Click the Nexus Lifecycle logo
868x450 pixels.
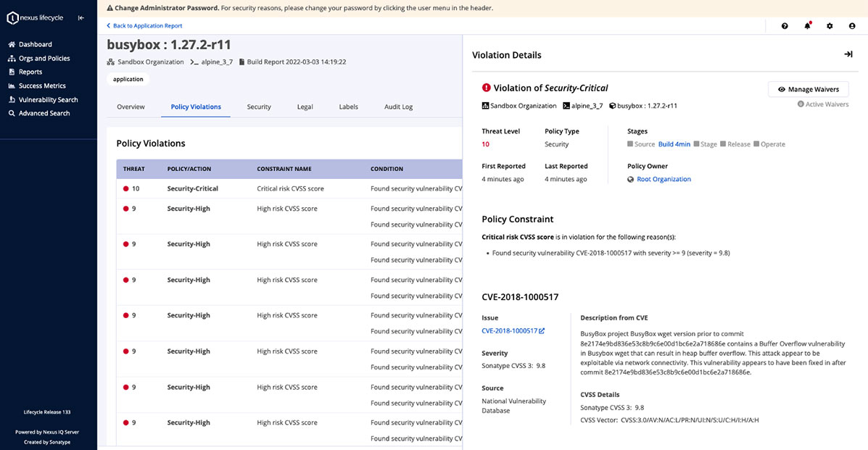(x=35, y=17)
